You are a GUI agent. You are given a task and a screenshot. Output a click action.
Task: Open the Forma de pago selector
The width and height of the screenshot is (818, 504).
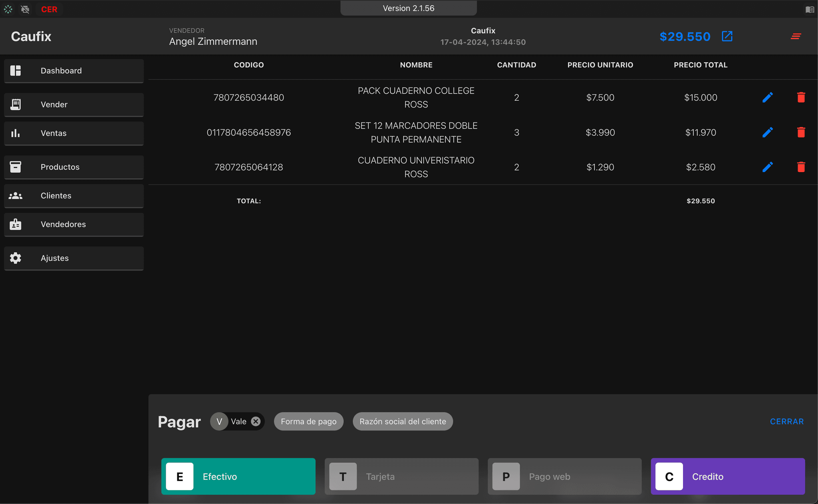(x=308, y=421)
